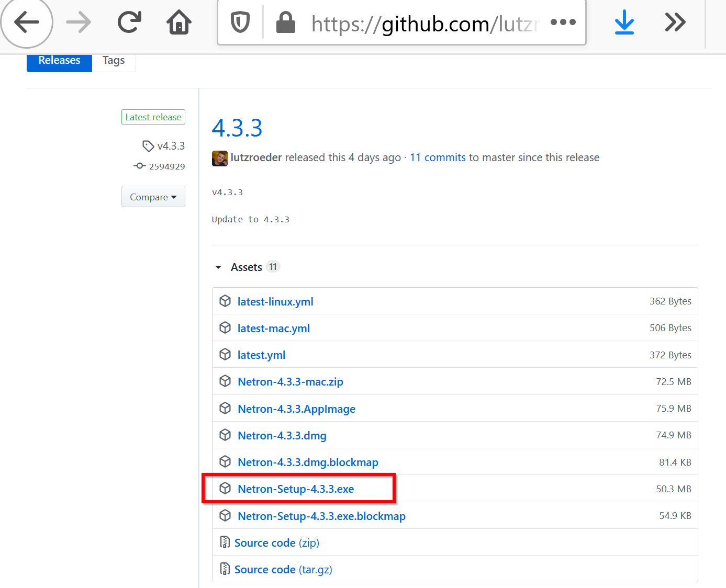
Task: Click the package icon beside Netron-Setup-4.3.3.exe
Action: coord(225,488)
